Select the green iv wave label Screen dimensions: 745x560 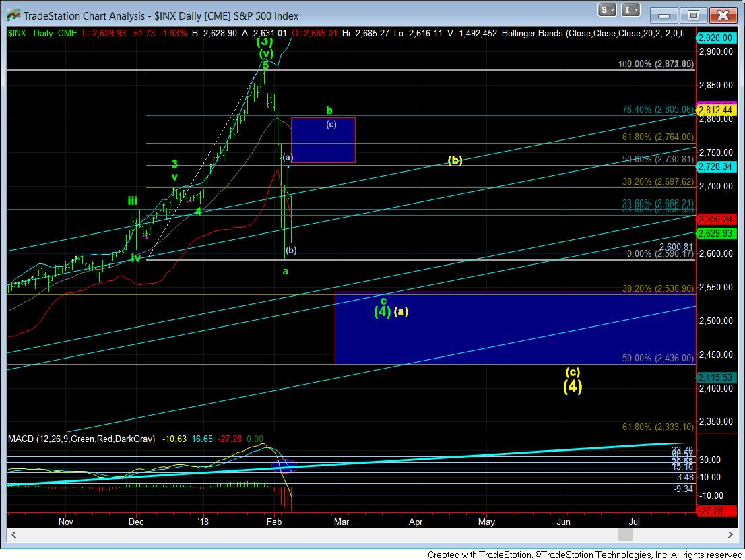[x=136, y=259]
